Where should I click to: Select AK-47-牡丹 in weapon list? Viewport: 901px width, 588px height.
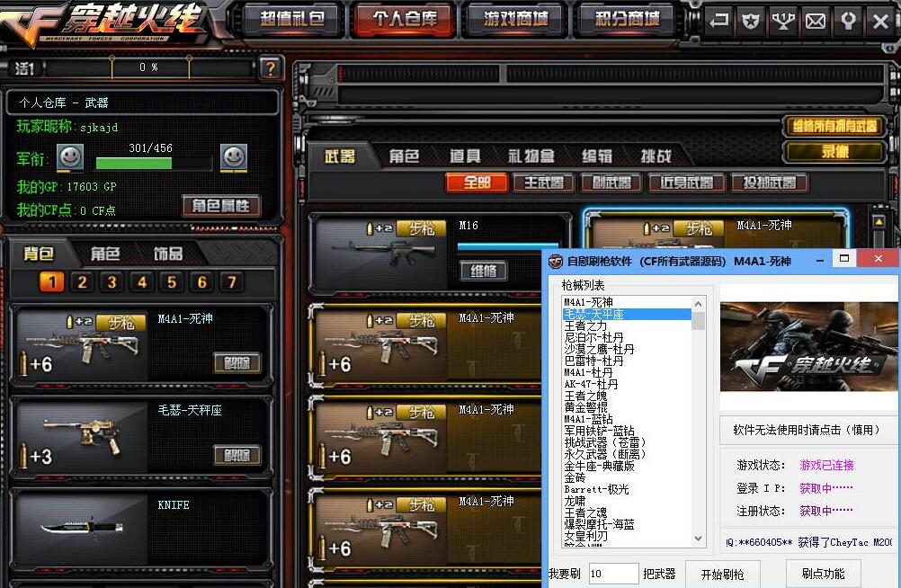pyautogui.click(x=627, y=384)
